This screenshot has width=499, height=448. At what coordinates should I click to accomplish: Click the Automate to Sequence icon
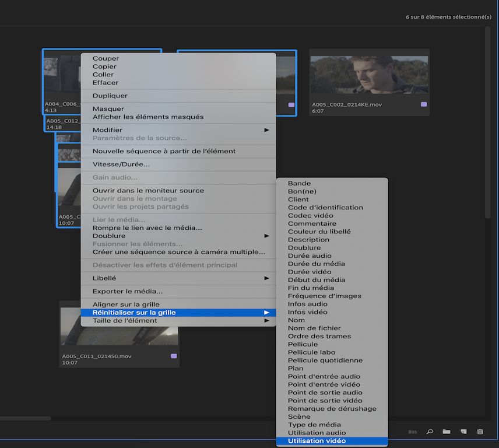point(413,432)
